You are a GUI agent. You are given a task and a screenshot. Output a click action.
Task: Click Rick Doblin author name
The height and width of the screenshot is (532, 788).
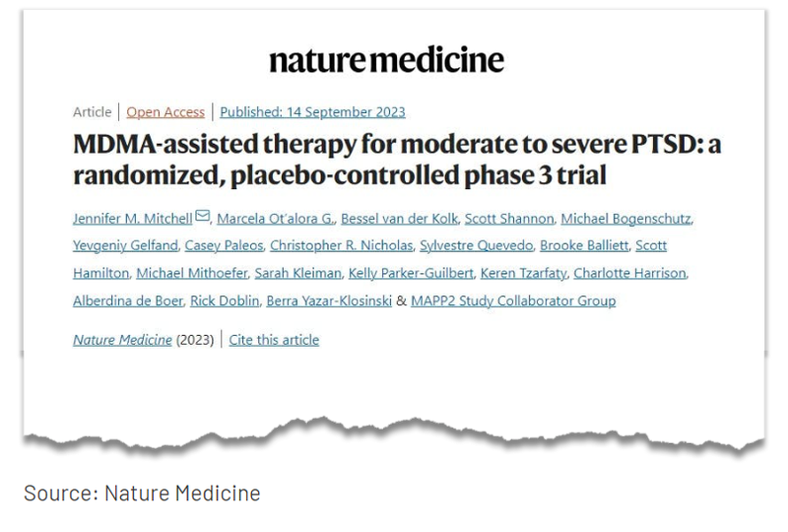(x=225, y=300)
